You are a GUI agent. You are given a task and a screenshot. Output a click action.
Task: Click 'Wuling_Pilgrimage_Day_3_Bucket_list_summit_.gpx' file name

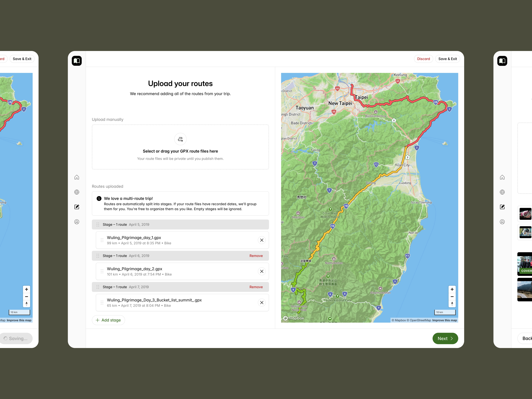click(154, 300)
